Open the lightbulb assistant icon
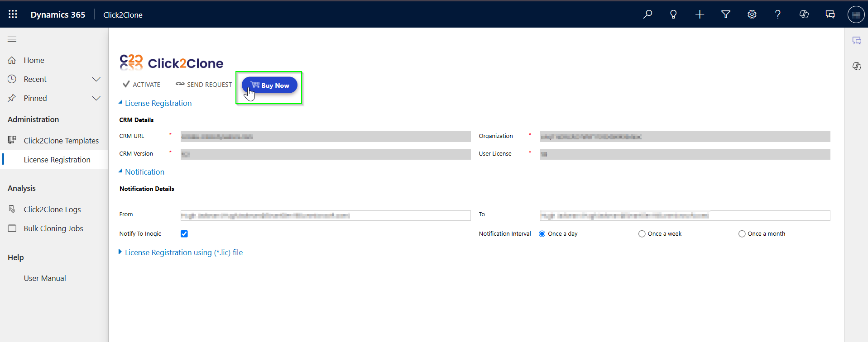This screenshot has width=868, height=342. click(673, 14)
